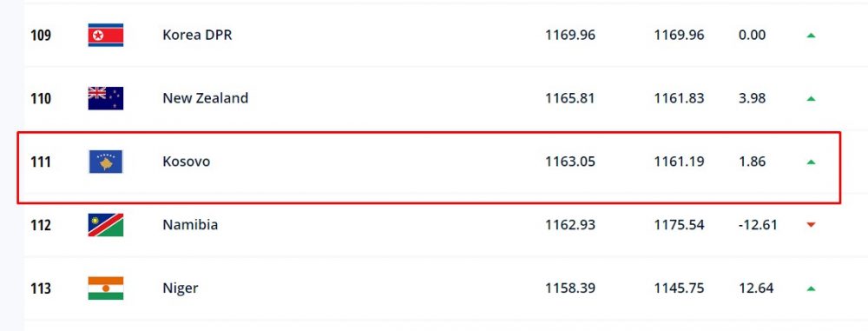Click the Korea DPR flag icon
Image resolution: width=868 pixels, height=331 pixels.
(106, 35)
